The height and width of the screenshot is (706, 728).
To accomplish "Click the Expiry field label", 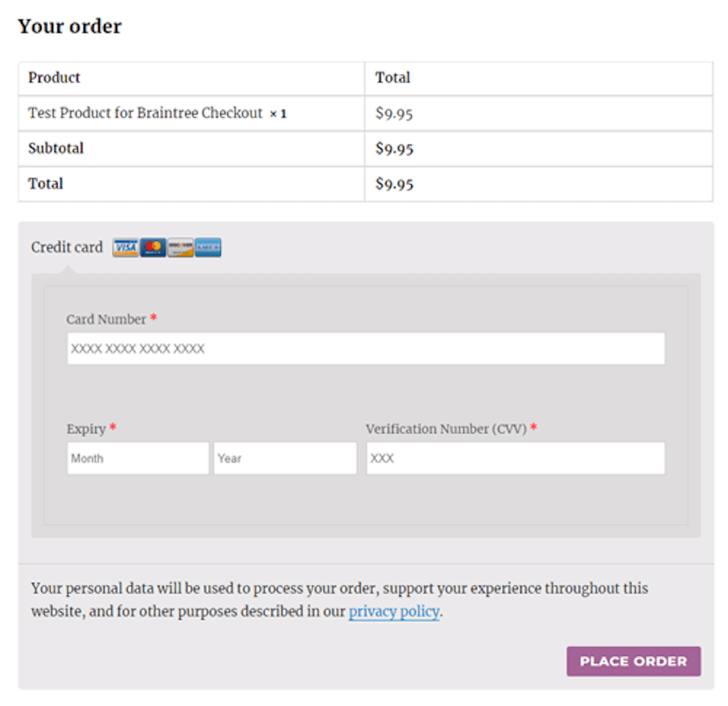I will point(87,429).
